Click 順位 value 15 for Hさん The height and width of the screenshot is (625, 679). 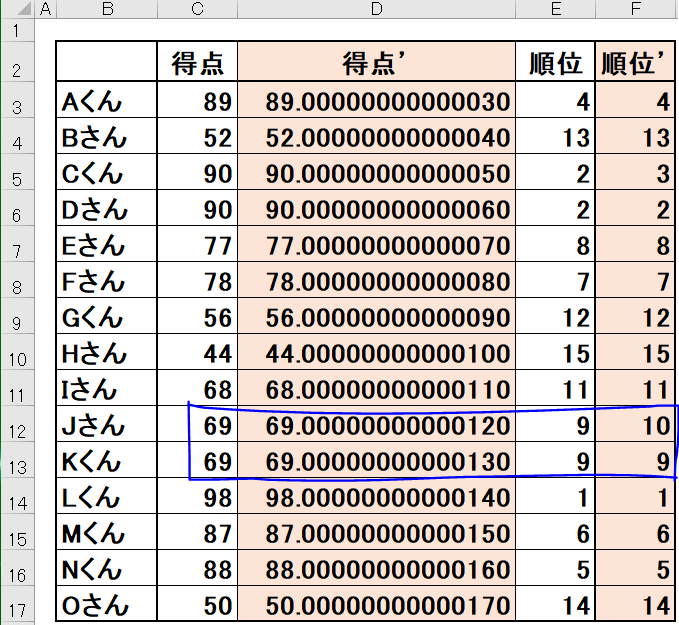556,351
